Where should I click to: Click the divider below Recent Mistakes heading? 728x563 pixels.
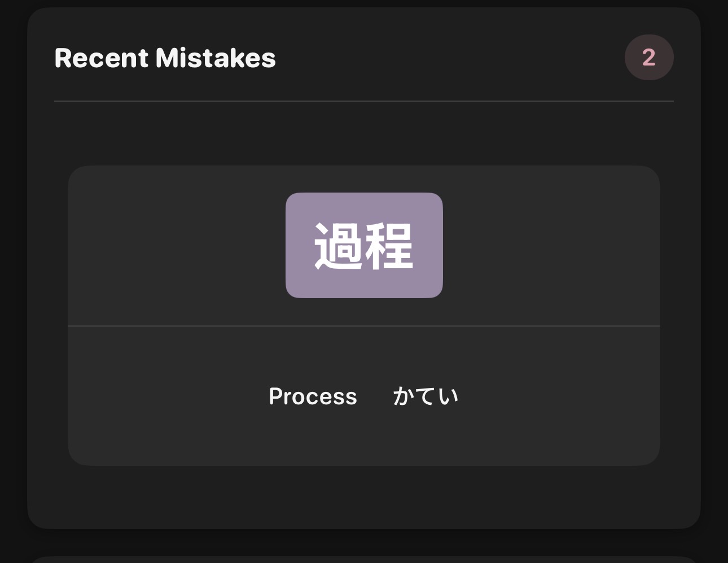tap(364, 102)
